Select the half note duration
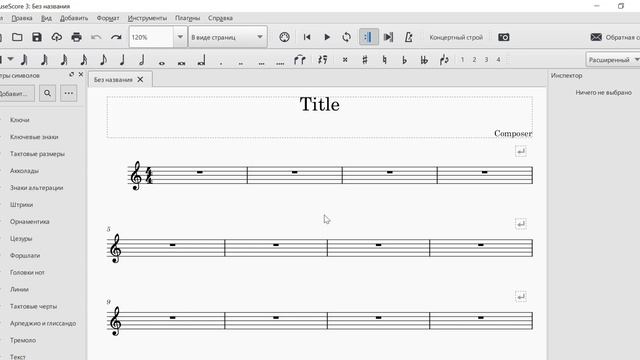640x360 pixels. tap(142, 60)
